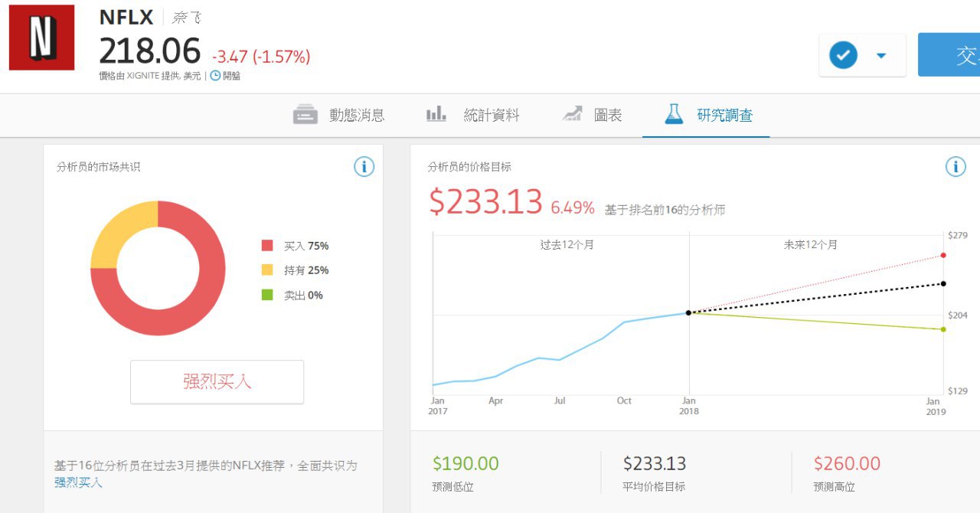Click the 强烈买入 link in consensus summary
Image resolution: width=980 pixels, height=513 pixels.
pyautogui.click(x=78, y=482)
